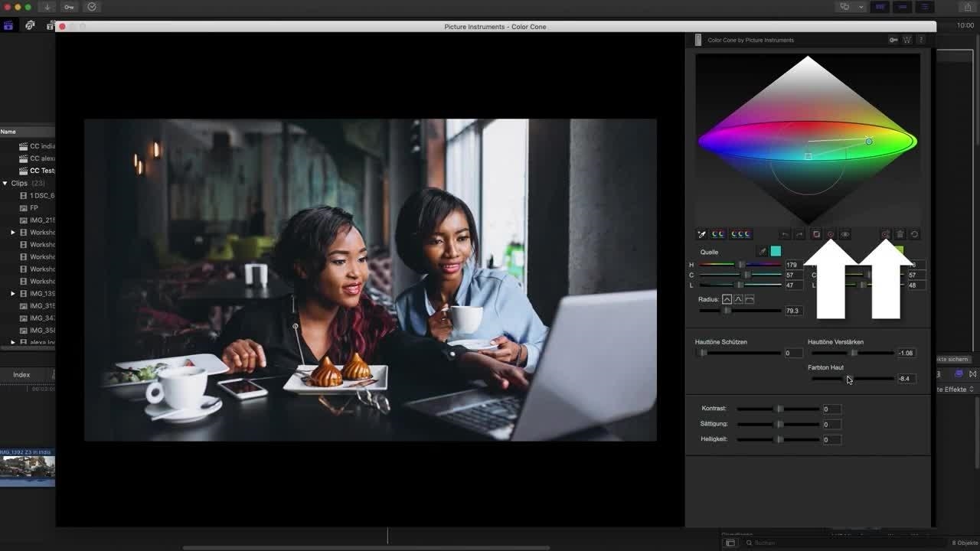The height and width of the screenshot is (551, 980).
Task: Click the background tasks checkmark button
Action: tap(92, 7)
